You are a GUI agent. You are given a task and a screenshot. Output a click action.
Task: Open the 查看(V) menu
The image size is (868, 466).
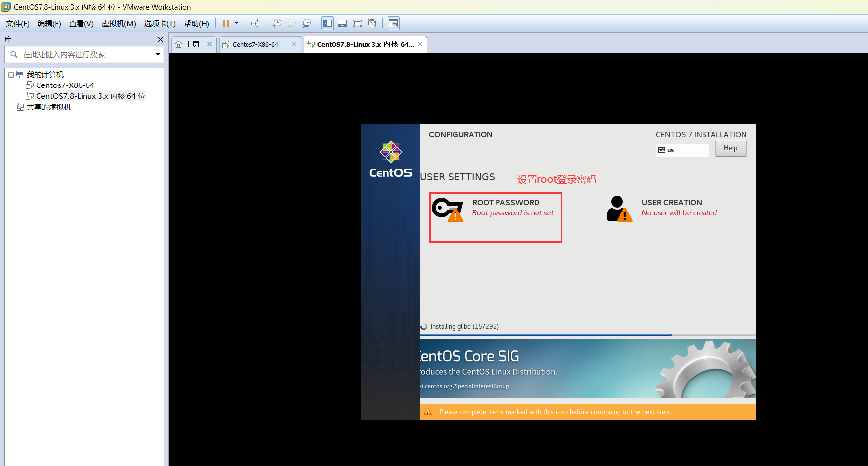pyautogui.click(x=82, y=24)
